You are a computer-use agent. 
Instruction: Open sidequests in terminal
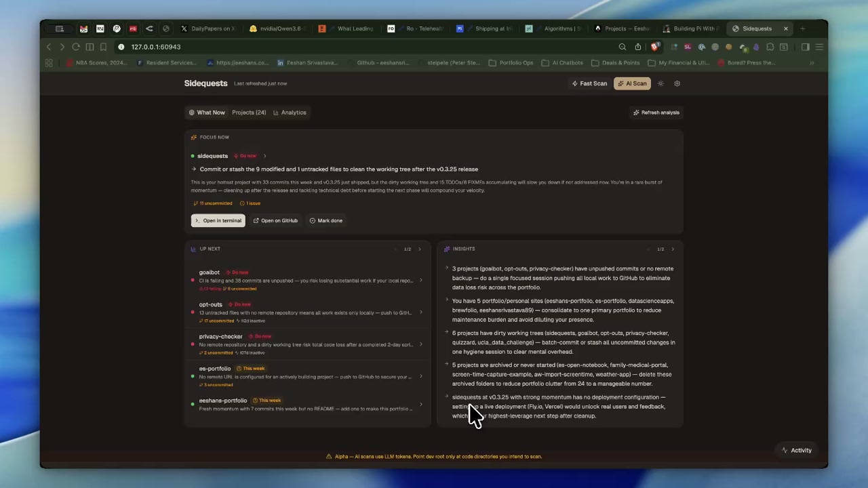(218, 220)
